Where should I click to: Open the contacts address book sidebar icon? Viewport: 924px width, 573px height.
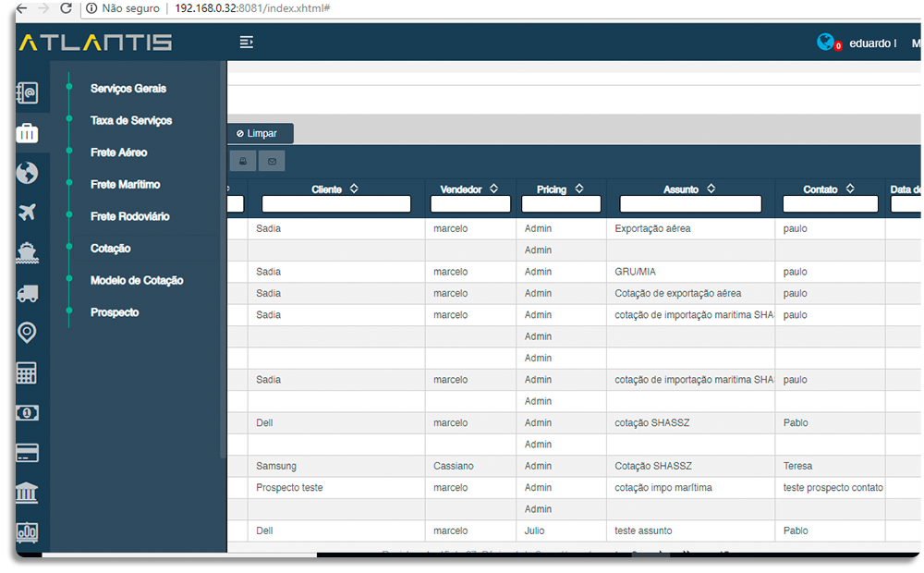click(x=28, y=92)
